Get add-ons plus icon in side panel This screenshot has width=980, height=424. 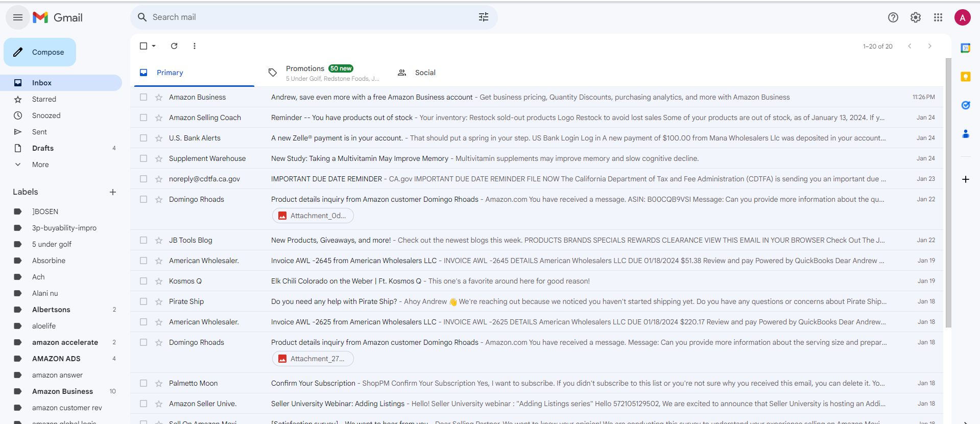[966, 179]
